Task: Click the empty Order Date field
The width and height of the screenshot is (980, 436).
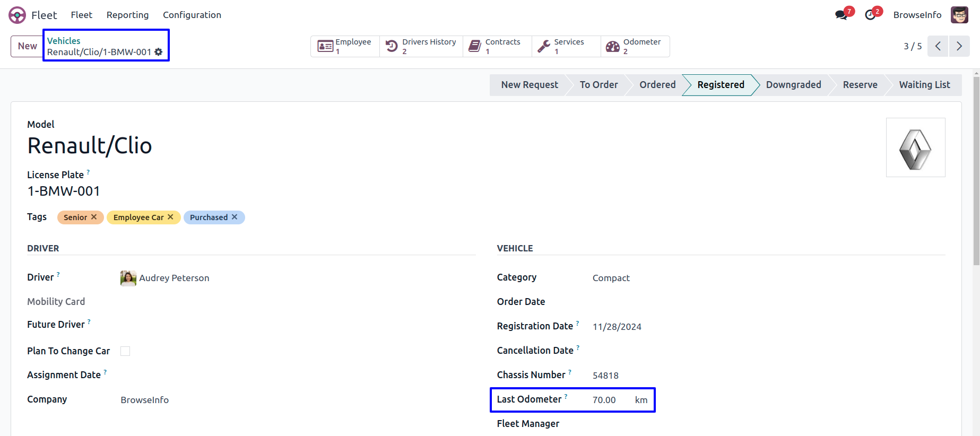Action: pos(768,302)
